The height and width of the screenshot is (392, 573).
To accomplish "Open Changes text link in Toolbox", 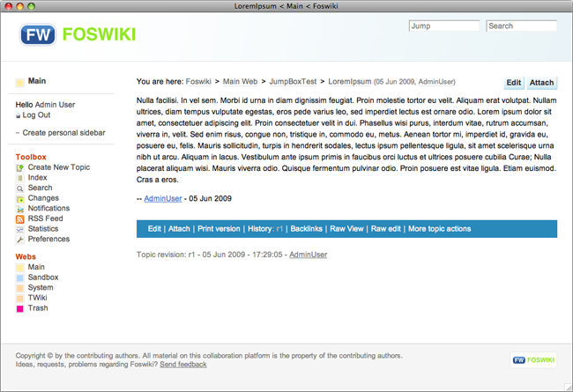I will coord(43,198).
